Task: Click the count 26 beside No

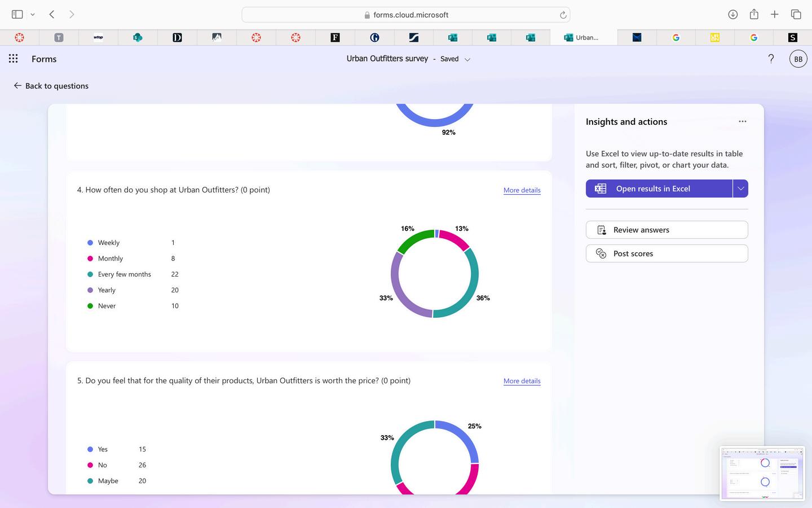Action: (x=142, y=465)
